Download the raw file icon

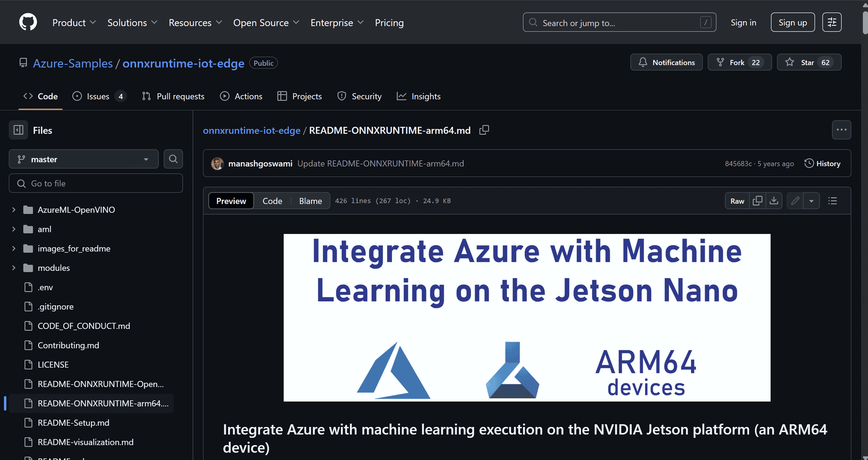[774, 201]
